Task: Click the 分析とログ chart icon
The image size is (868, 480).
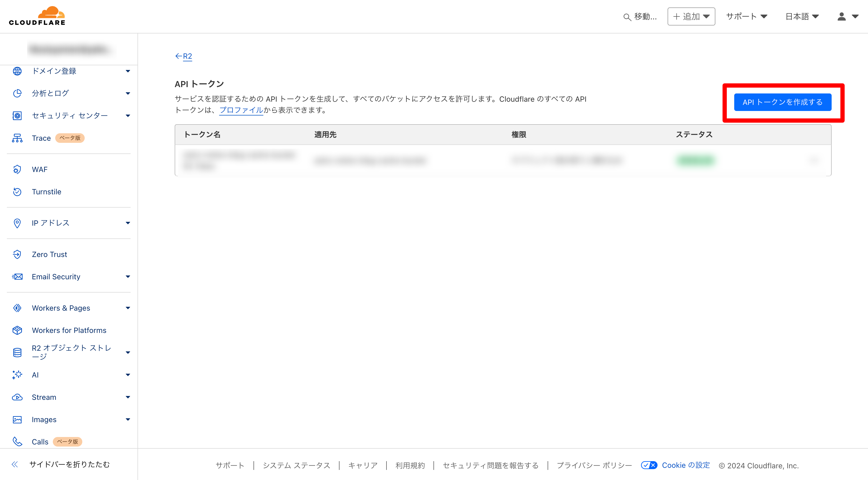Action: [x=17, y=93]
